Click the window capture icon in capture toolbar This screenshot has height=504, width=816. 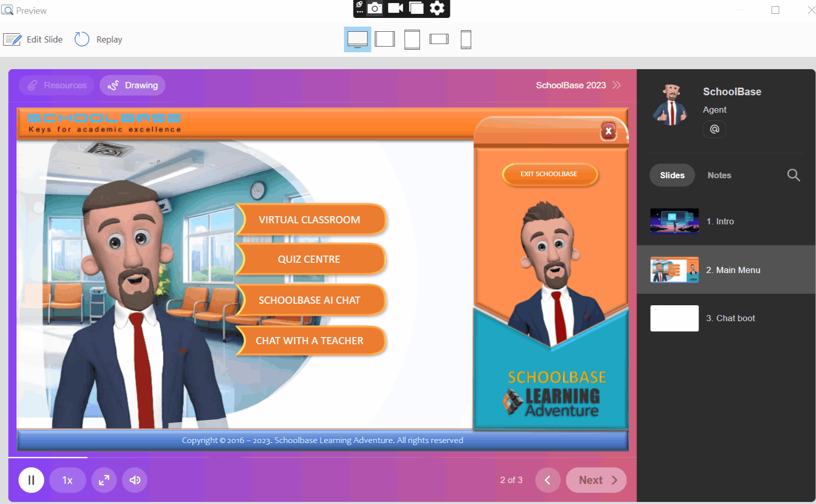point(416,8)
